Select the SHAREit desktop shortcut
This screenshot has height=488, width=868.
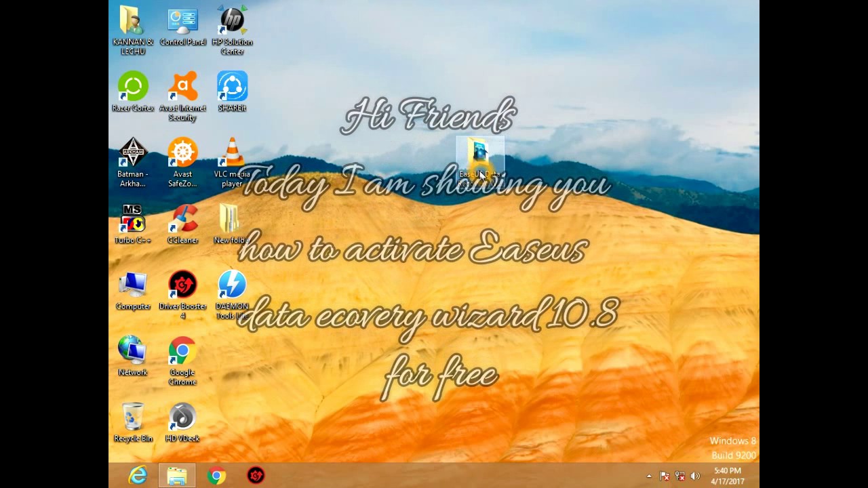tap(232, 92)
